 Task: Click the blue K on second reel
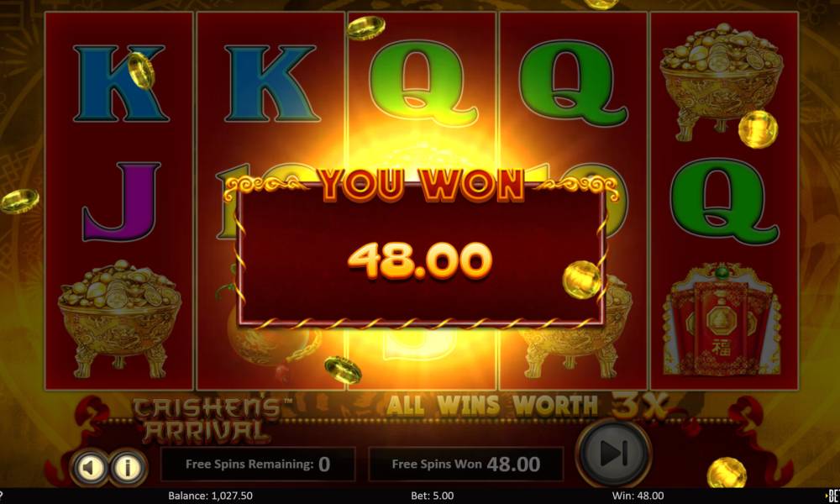(x=270, y=83)
